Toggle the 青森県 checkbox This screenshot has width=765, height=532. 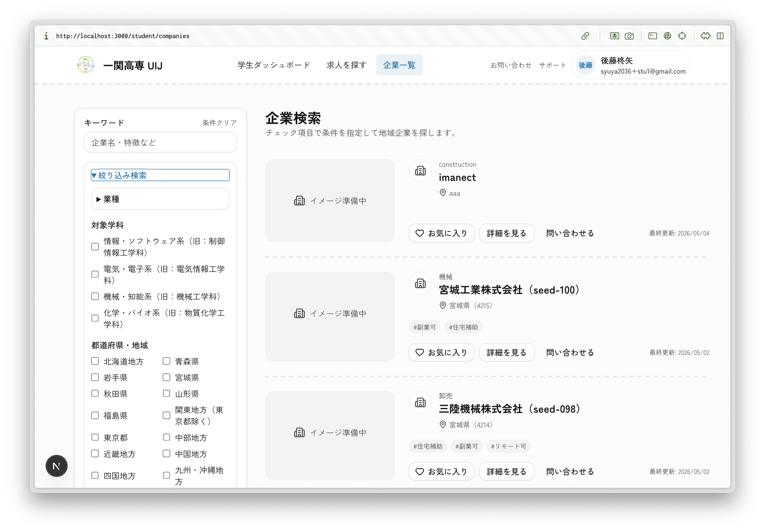click(x=166, y=361)
